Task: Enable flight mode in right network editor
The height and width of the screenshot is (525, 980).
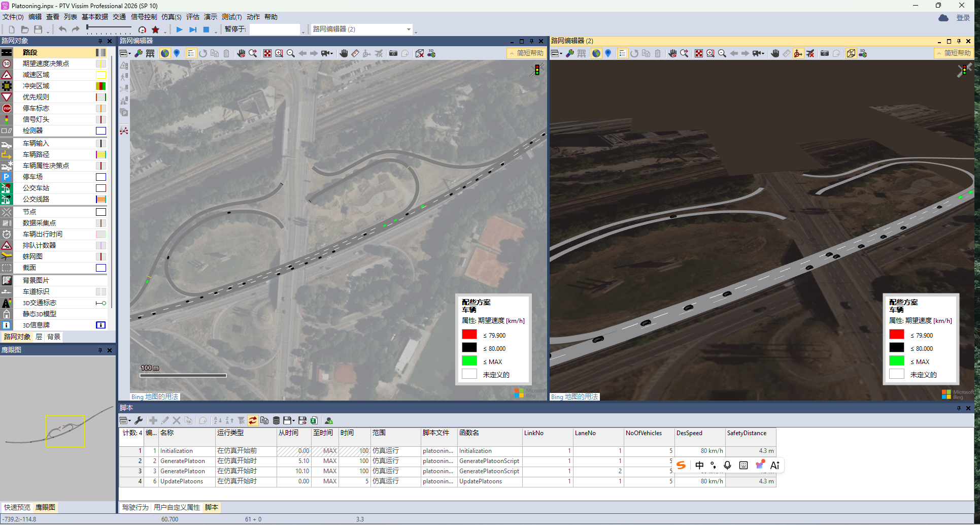Action: (810, 53)
